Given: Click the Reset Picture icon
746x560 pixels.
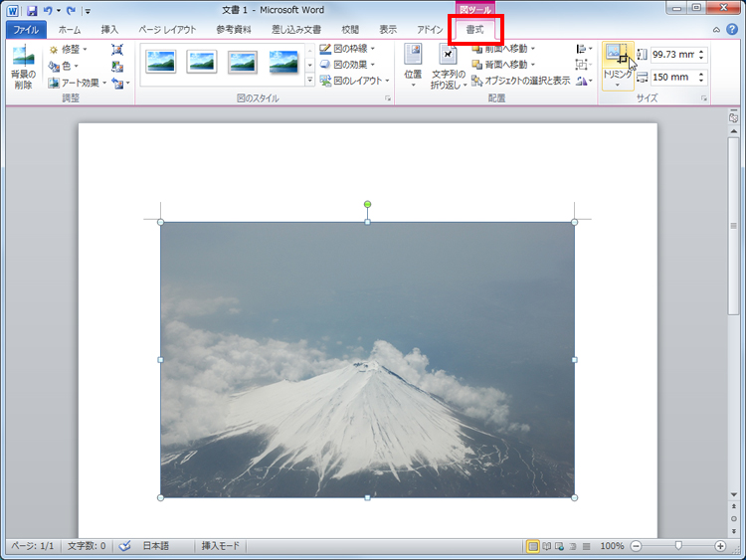Looking at the screenshot, I should (117, 84).
